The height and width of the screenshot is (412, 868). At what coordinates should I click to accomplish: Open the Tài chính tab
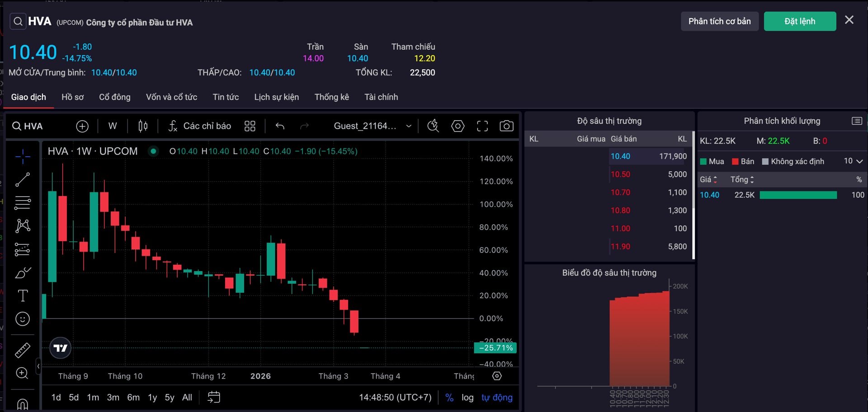coord(381,97)
